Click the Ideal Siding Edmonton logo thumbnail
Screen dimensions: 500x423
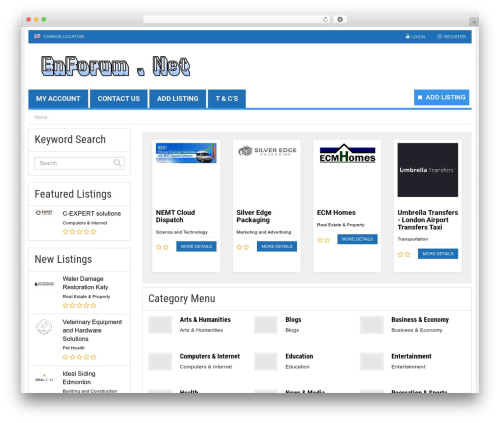coord(44,378)
